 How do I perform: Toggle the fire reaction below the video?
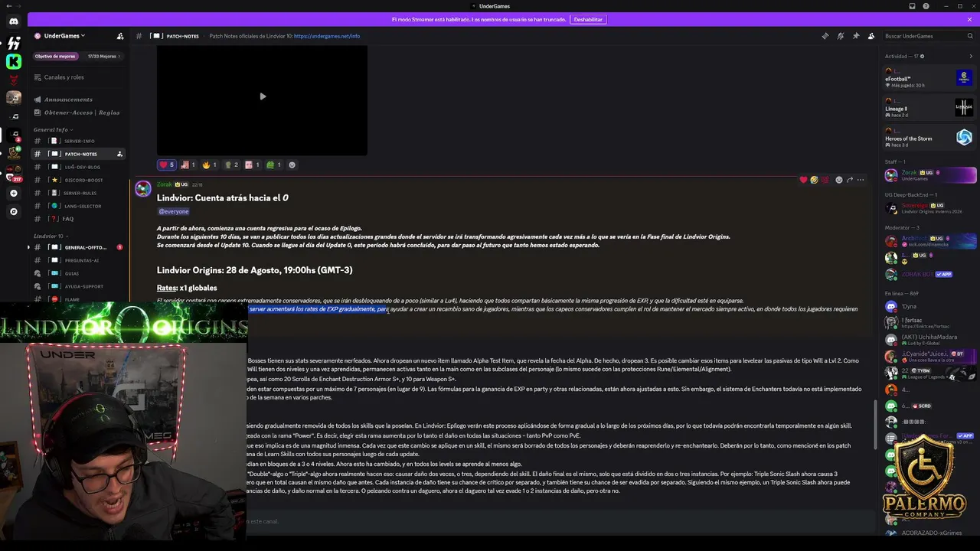[209, 165]
